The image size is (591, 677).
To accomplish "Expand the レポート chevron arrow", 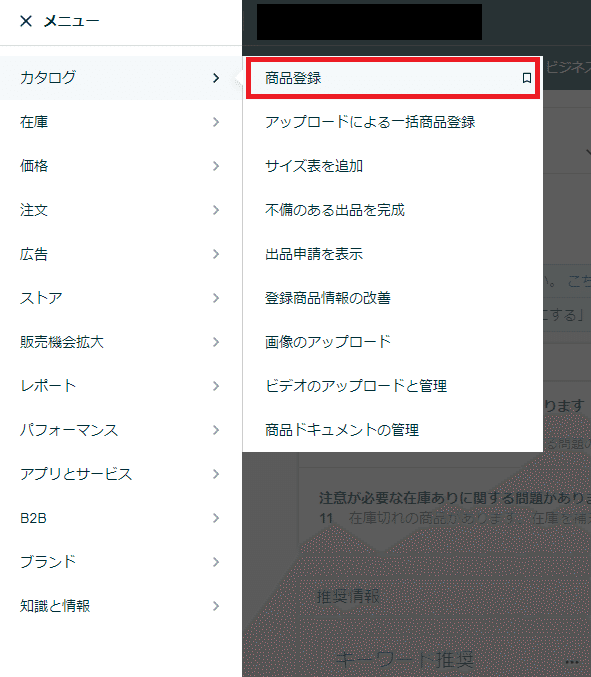I will 216,386.
